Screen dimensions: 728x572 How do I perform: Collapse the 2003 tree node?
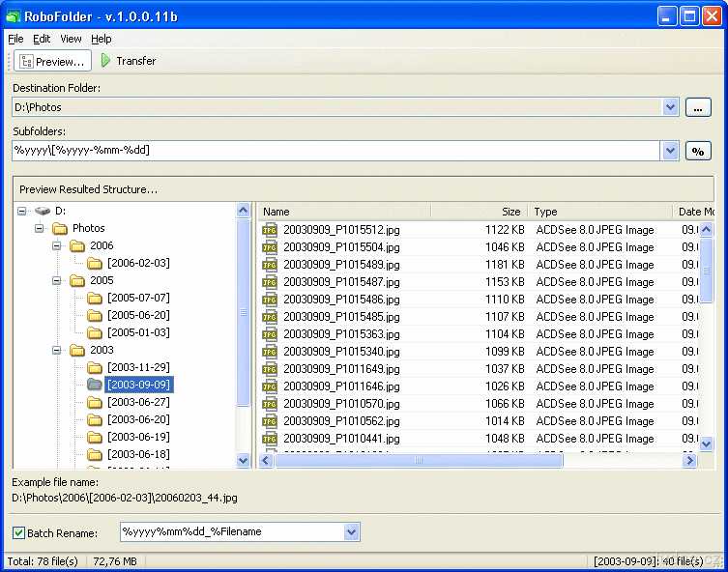[x=57, y=351]
